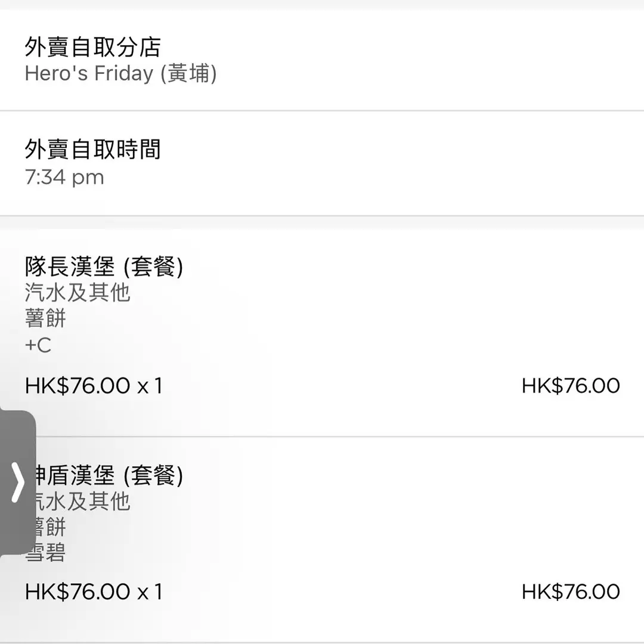Click the 隊長漢堡 line total on right
The image size is (644, 644).
pos(571,386)
